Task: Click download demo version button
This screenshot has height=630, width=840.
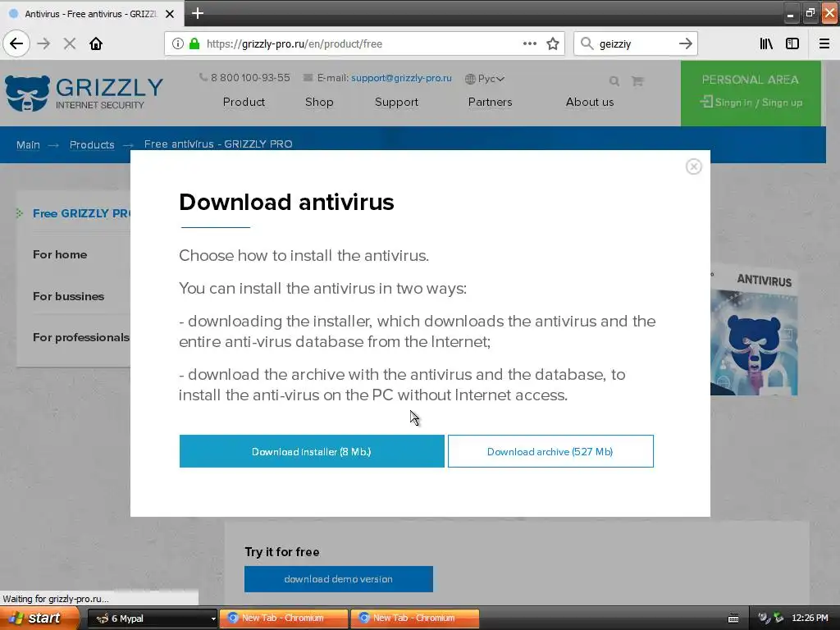Action: [339, 579]
